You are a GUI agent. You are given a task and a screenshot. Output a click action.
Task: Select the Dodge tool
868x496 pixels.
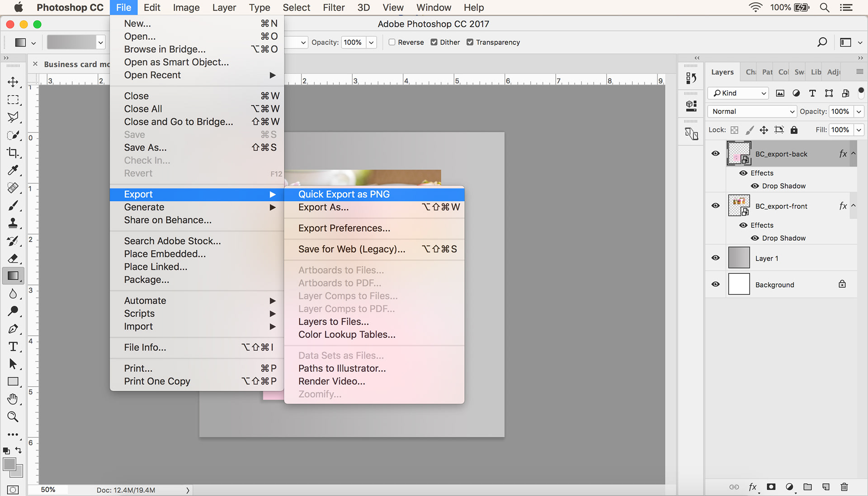coord(13,311)
